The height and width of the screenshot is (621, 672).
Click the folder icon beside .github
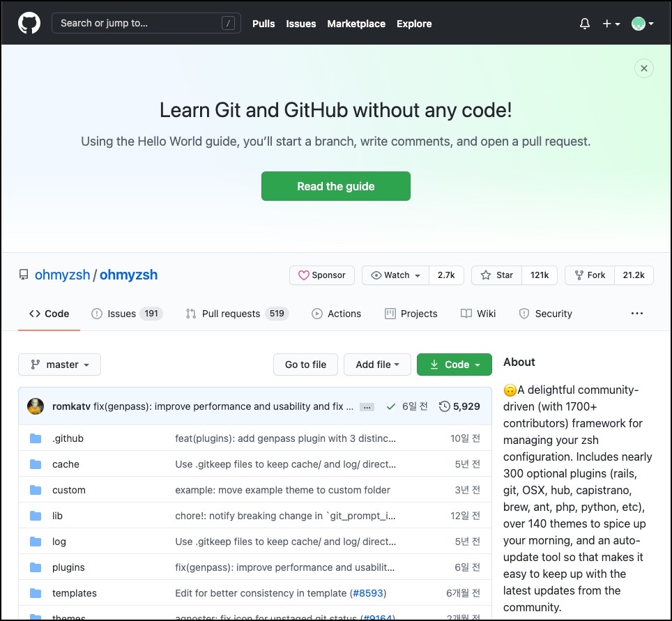coord(36,438)
